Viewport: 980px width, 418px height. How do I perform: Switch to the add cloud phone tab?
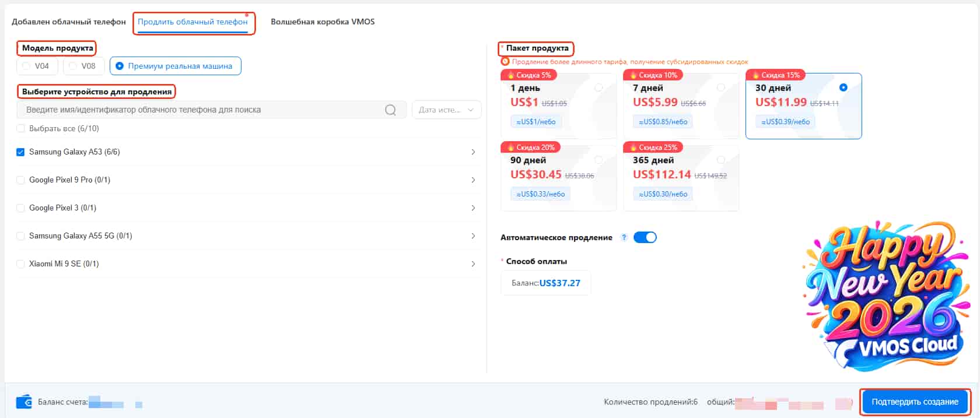(69, 22)
